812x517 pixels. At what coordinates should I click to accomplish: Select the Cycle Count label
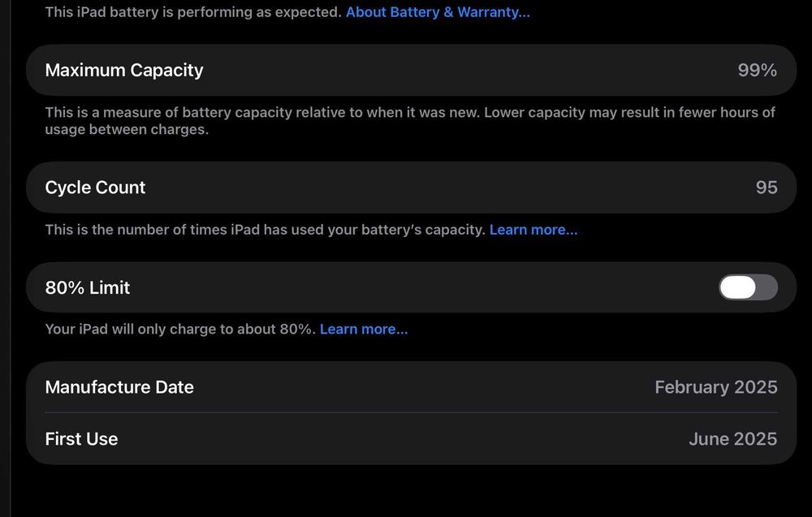point(95,187)
